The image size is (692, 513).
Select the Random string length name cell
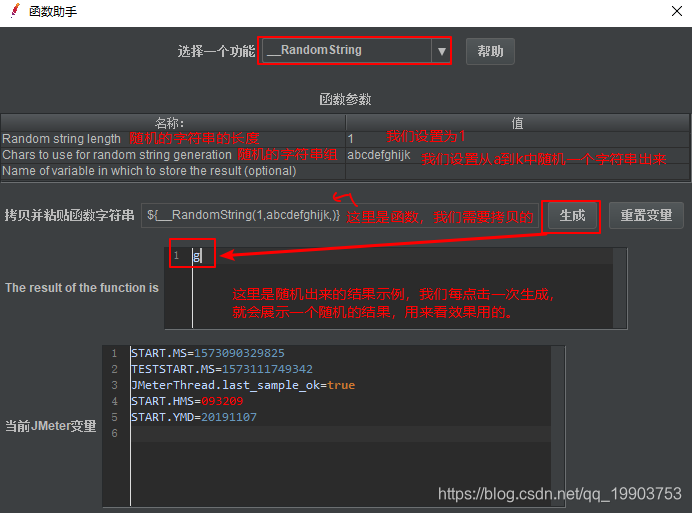173,139
